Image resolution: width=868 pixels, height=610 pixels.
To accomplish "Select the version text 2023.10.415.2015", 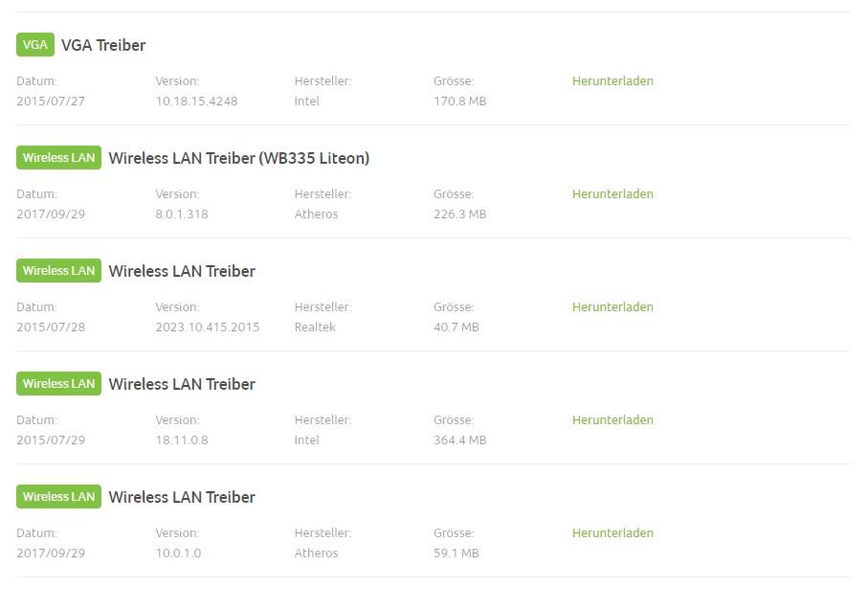I will click(207, 327).
